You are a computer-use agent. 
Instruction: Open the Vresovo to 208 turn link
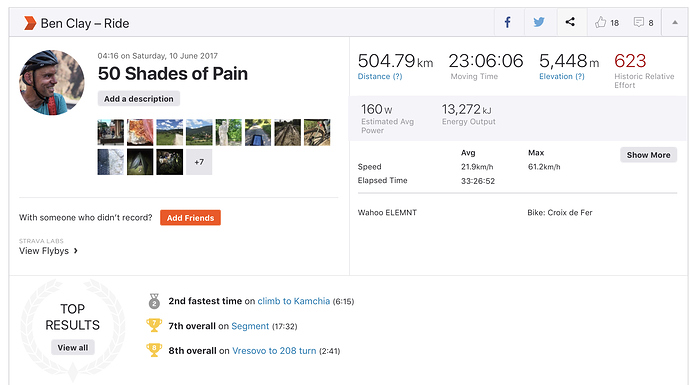[274, 351]
